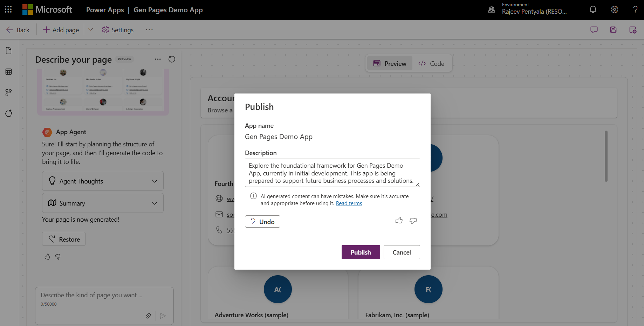
Task: Open the AI sparkle icon in left sidebar
Action: click(x=8, y=113)
